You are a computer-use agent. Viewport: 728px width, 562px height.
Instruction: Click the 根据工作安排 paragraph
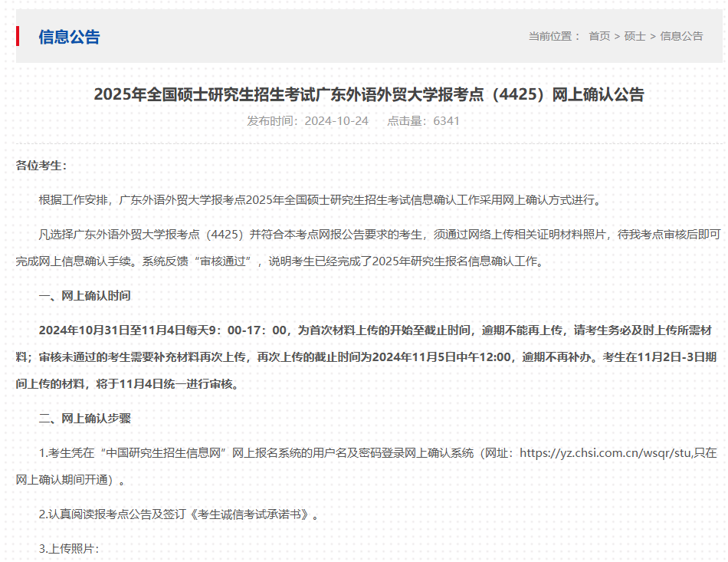pos(320,199)
